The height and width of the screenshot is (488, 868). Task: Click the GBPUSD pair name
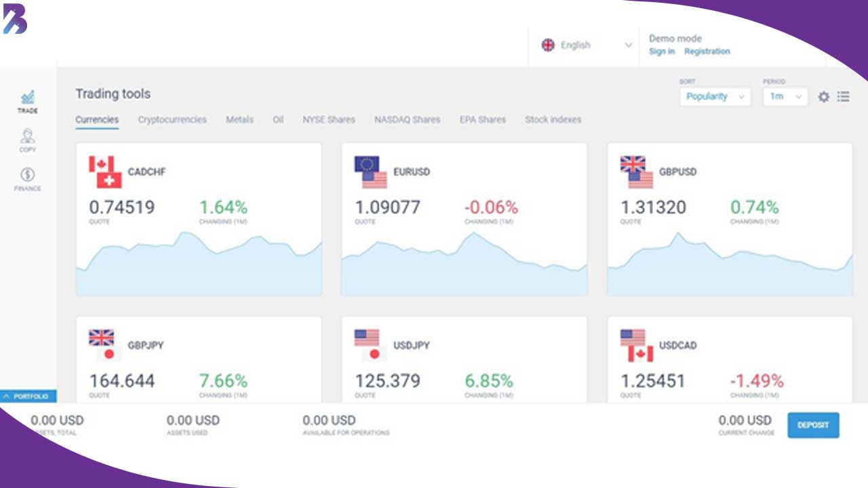[678, 172]
